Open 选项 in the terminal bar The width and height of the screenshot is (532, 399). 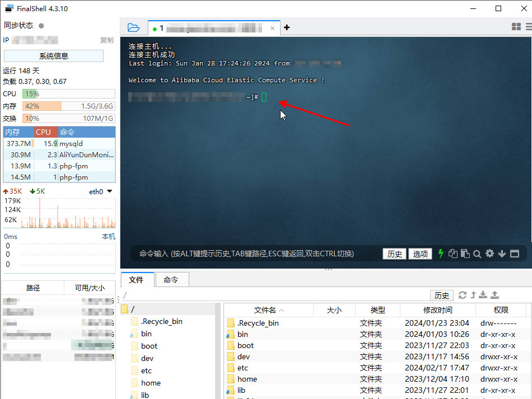tap(420, 254)
